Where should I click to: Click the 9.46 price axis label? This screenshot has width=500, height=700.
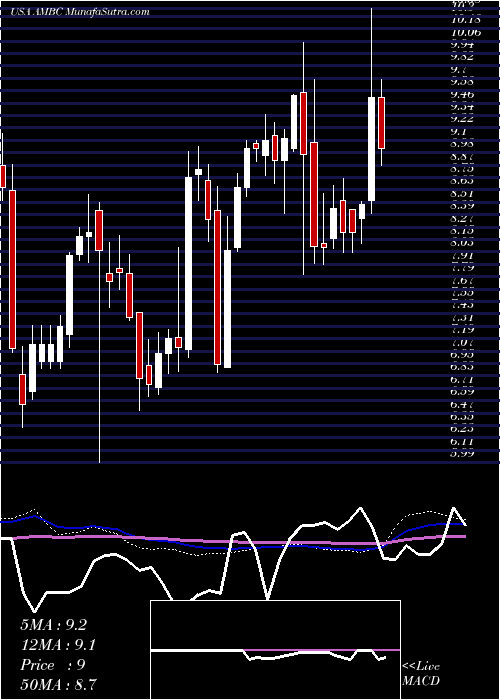click(462, 94)
